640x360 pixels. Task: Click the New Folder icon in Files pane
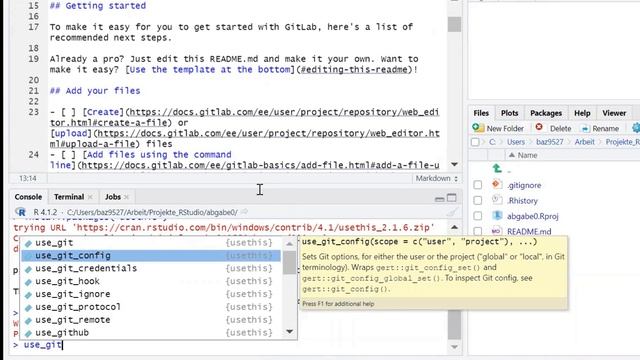tap(477, 128)
